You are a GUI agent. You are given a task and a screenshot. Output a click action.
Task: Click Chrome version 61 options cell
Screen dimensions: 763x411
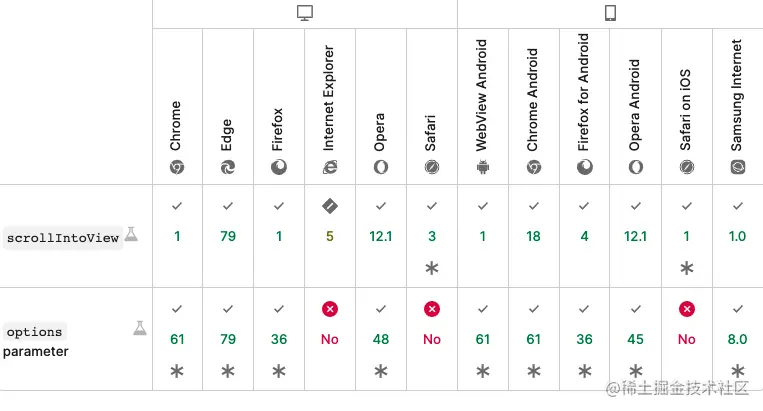click(177, 340)
